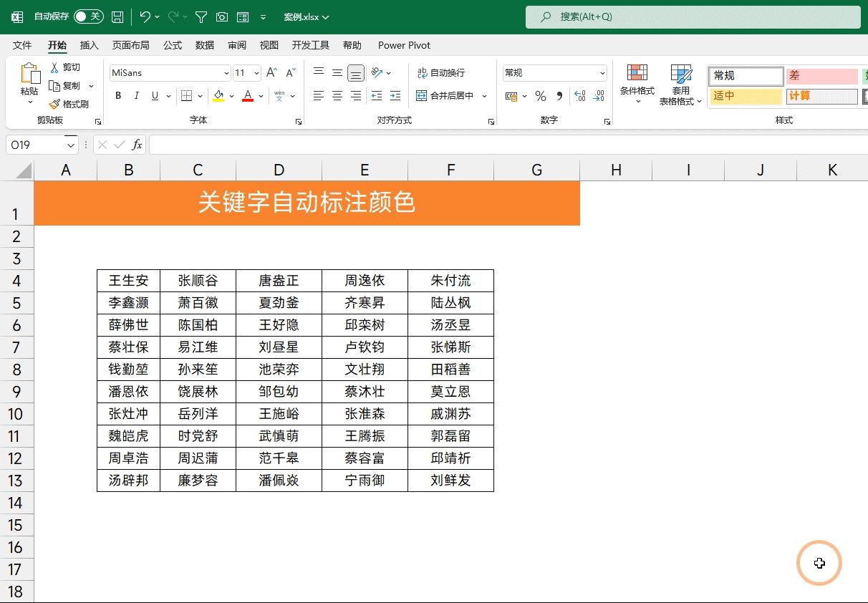Click the center align text icon
The image size is (868, 603).
337,95
